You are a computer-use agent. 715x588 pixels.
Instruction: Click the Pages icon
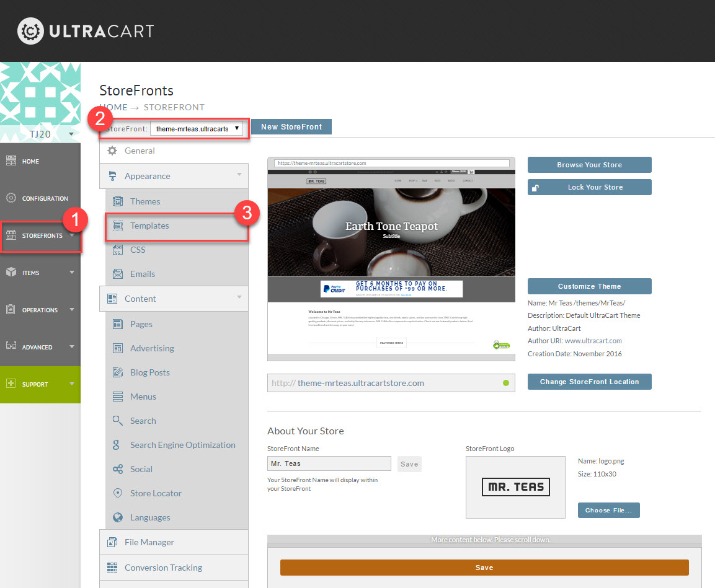click(x=118, y=324)
